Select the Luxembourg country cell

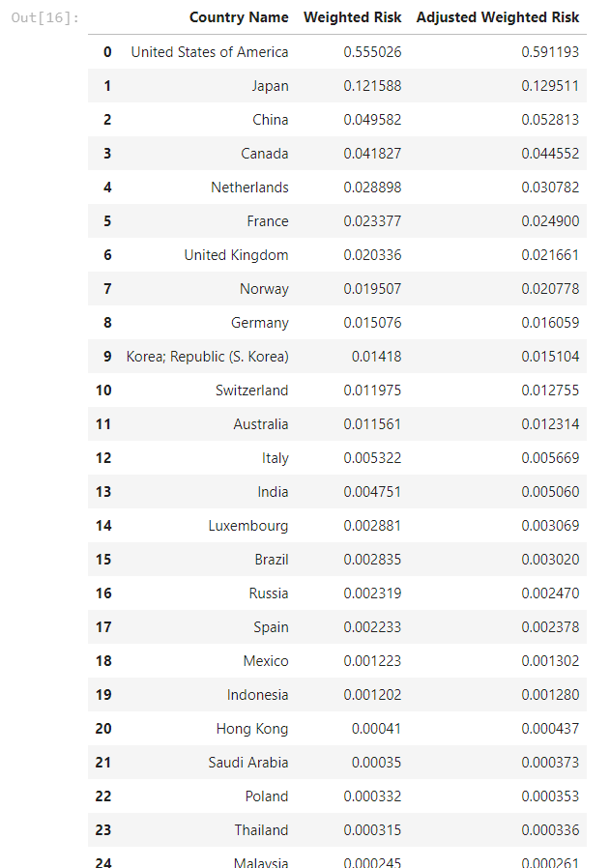click(x=247, y=526)
